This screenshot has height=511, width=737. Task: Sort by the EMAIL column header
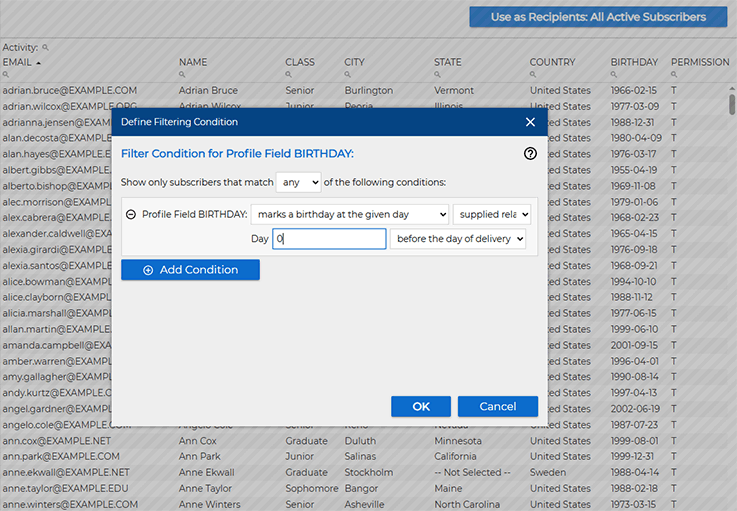point(18,62)
